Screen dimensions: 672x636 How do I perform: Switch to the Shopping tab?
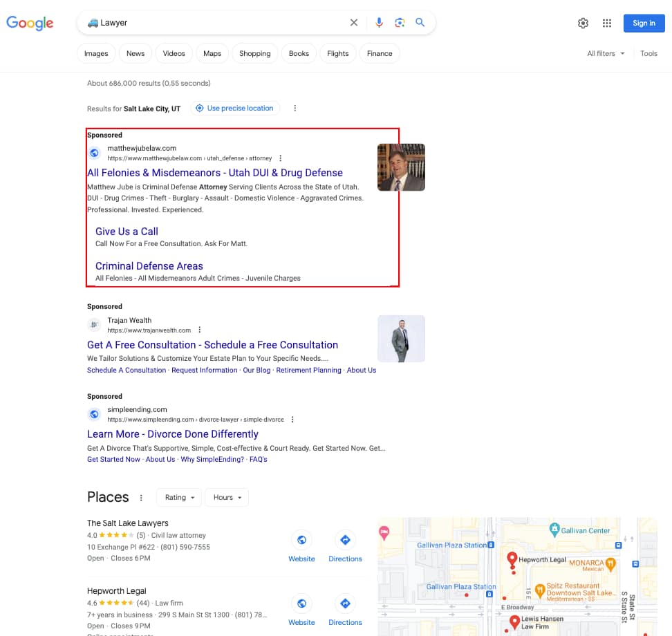(x=254, y=53)
